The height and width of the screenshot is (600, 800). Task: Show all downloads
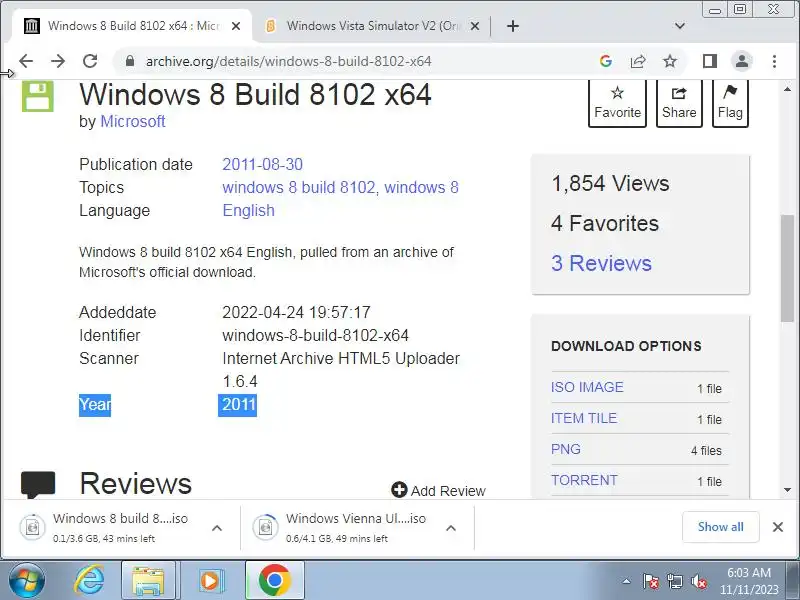[x=720, y=527]
